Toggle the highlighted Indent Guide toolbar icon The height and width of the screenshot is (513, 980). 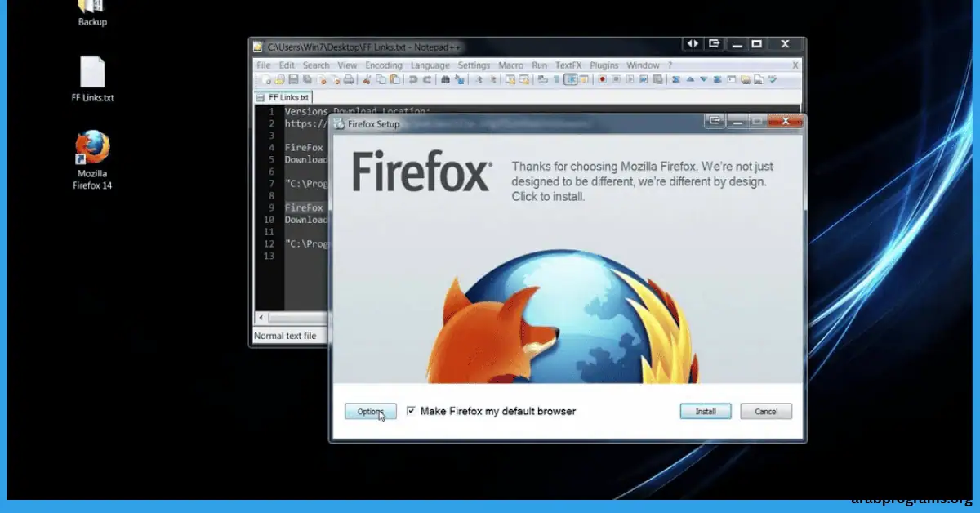coord(571,79)
